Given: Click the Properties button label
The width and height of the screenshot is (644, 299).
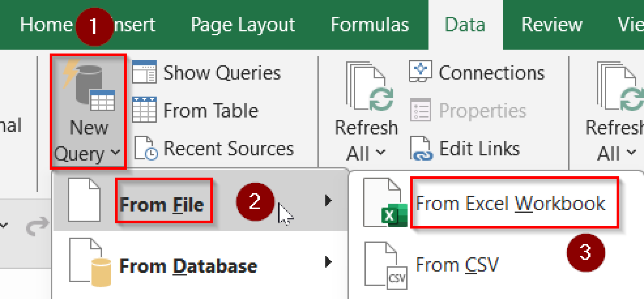Looking at the screenshot, I should coord(482,111).
